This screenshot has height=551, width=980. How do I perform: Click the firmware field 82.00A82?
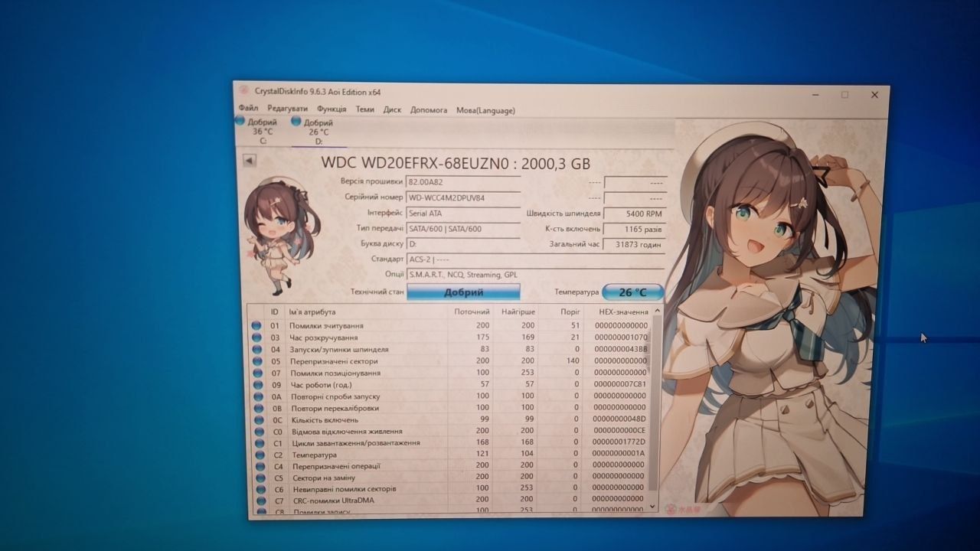coord(462,182)
